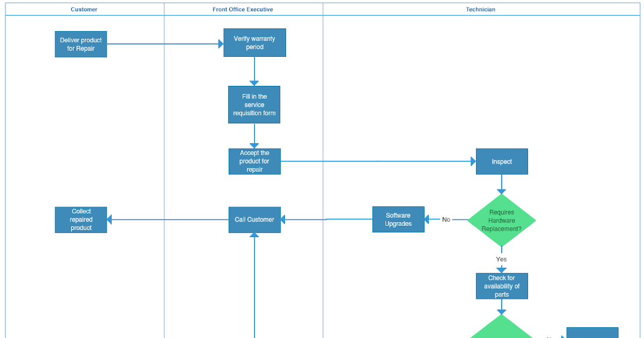Click the Accept the product for repair box
Screen dimensions: 644x338
point(254,161)
